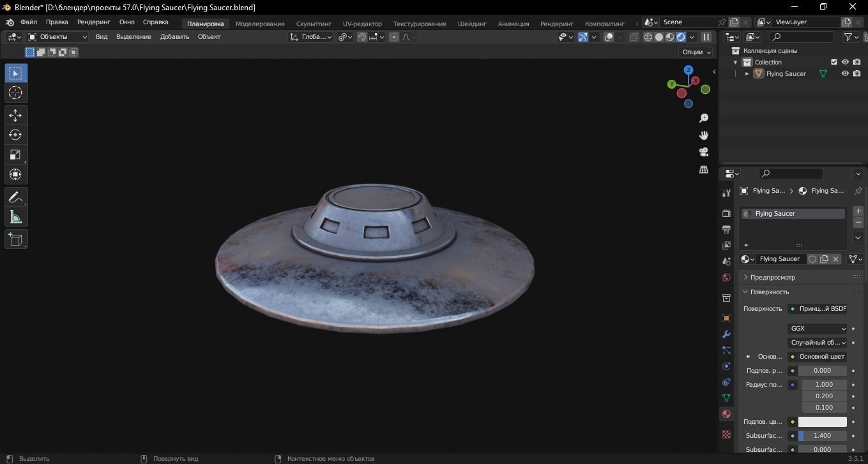
Task: Open the Объекты mode dropdown
Action: [x=57, y=37]
